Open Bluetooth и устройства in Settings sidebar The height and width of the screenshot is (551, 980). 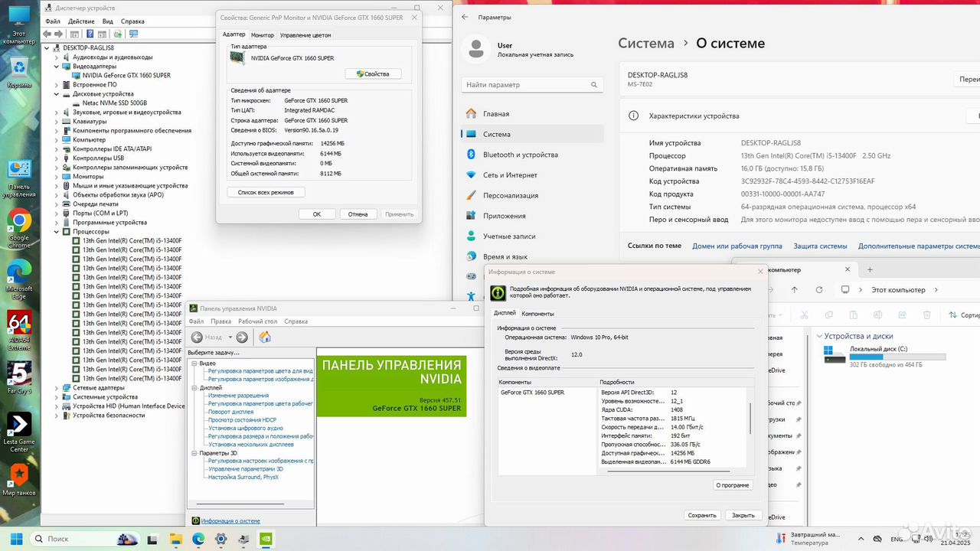[533, 155]
